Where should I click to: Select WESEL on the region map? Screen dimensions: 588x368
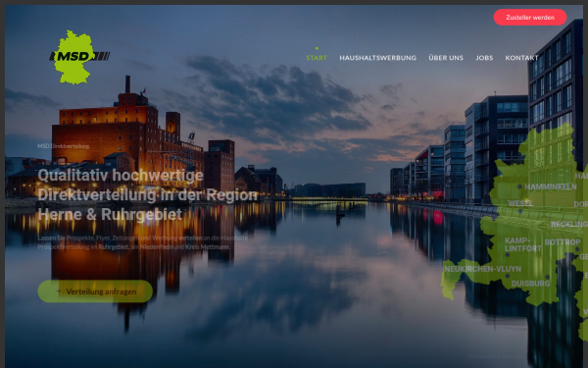tap(520, 203)
